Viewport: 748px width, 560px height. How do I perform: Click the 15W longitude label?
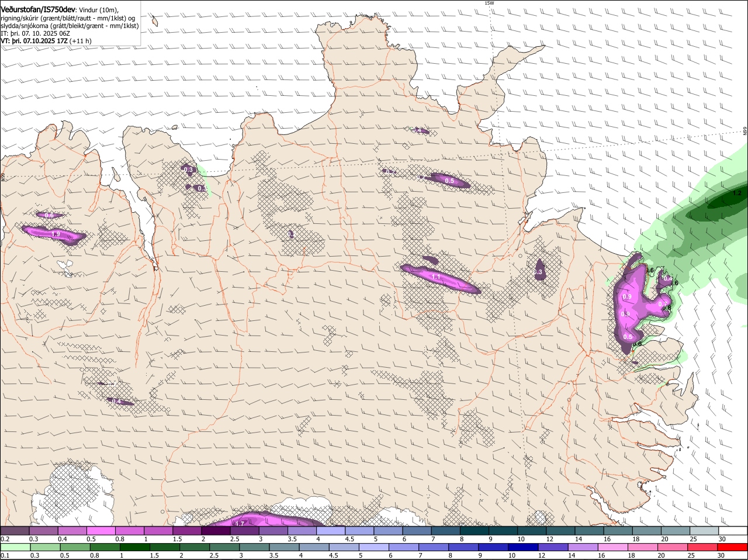pos(489,3)
